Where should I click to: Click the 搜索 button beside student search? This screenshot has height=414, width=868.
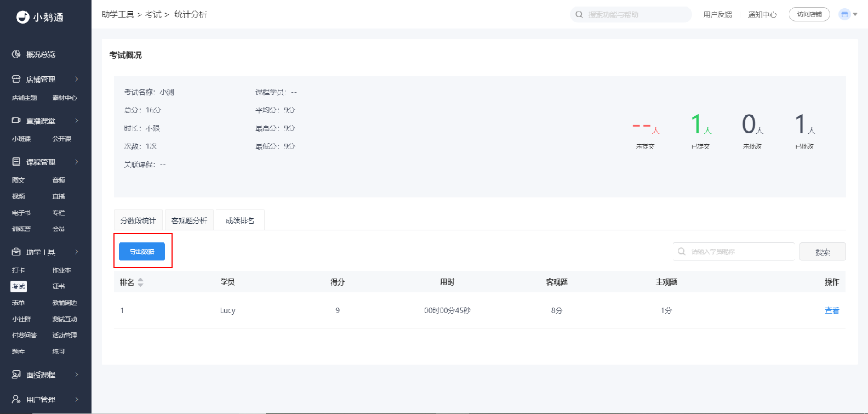tap(823, 252)
